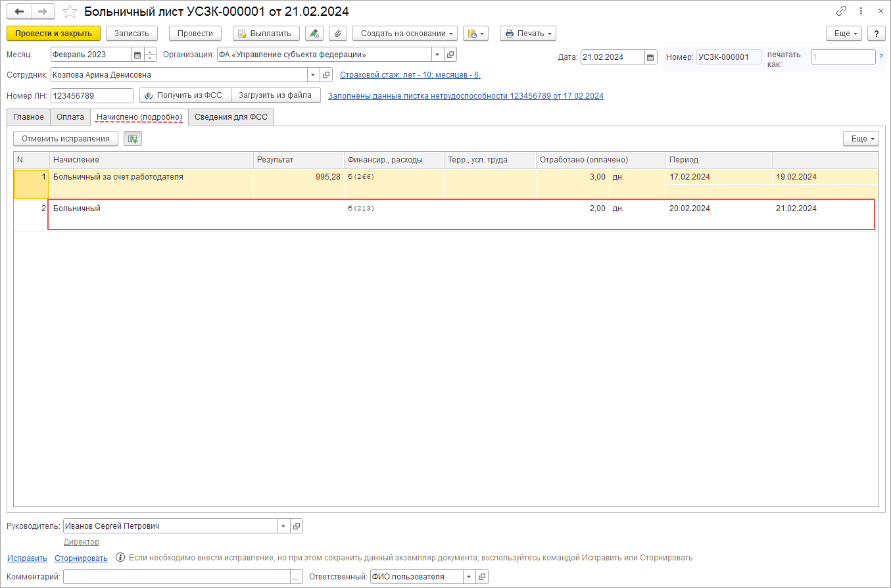Click the Директор link
The height and width of the screenshot is (588, 891).
pos(82,542)
